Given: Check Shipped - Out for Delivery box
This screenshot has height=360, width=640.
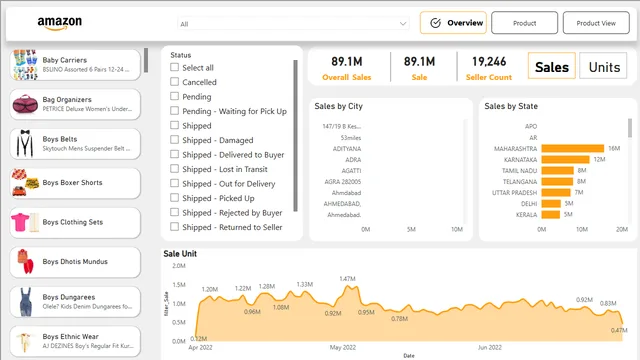Looking at the screenshot, I should click(x=174, y=183).
